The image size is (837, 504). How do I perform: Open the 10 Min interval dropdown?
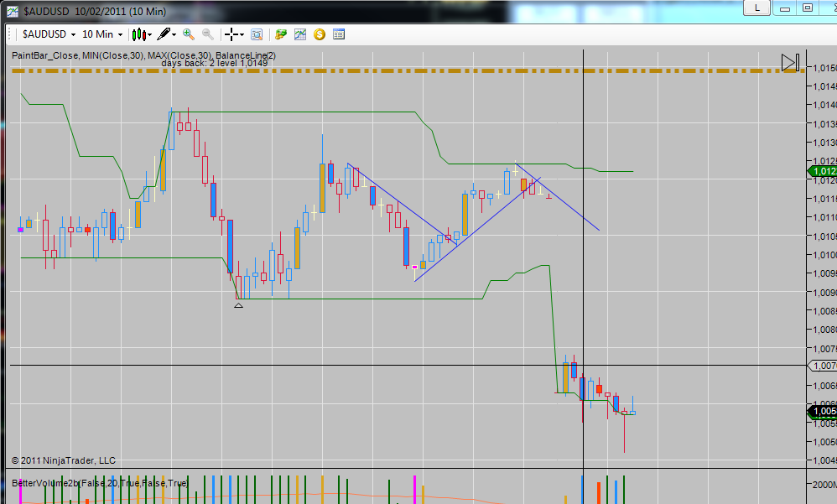click(x=102, y=34)
